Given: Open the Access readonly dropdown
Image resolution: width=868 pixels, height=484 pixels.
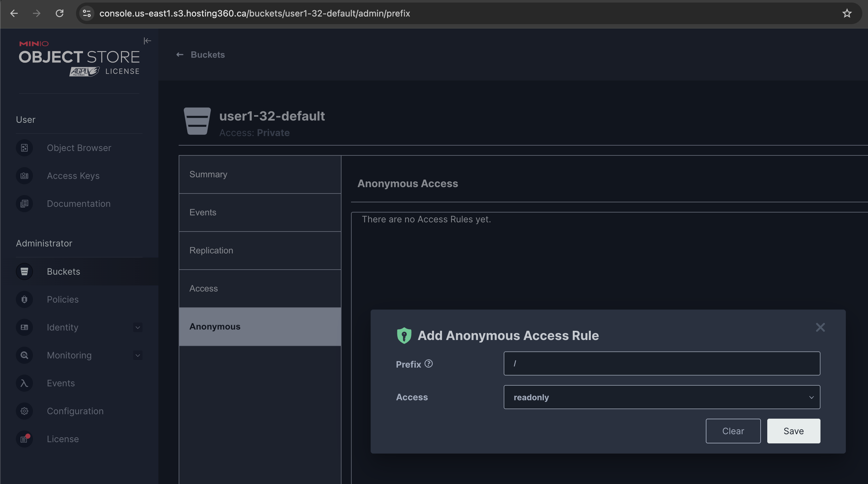Looking at the screenshot, I should pos(661,397).
